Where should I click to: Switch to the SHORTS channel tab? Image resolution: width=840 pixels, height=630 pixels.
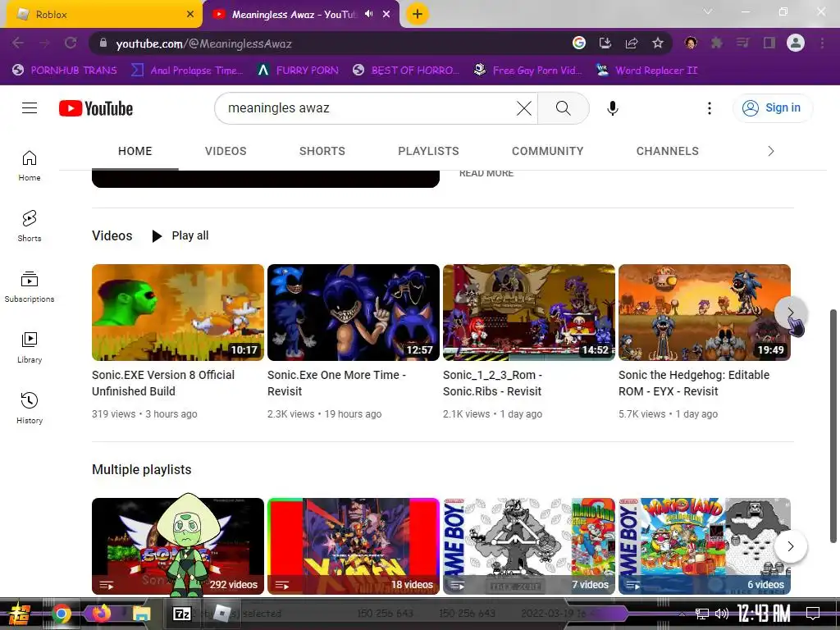point(322,151)
